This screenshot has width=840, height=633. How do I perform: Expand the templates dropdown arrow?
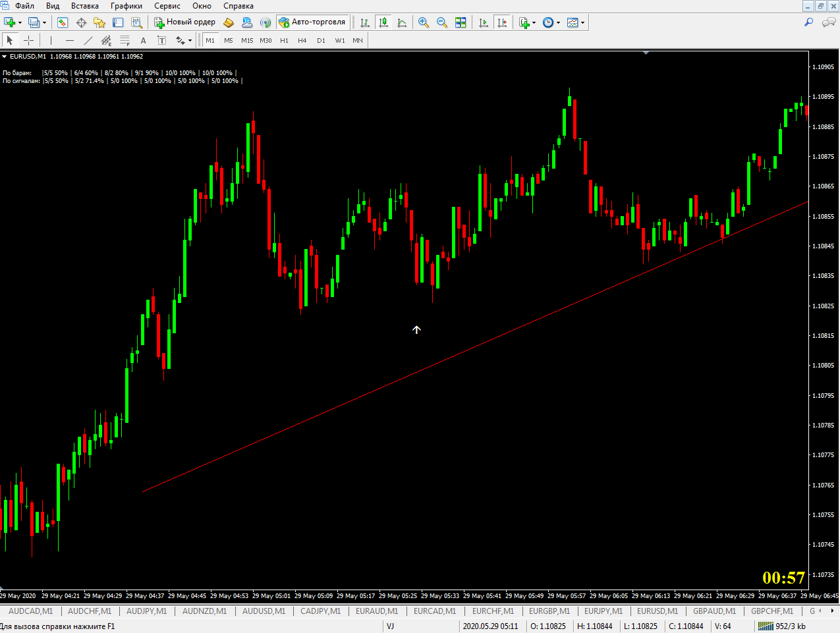[x=582, y=22]
